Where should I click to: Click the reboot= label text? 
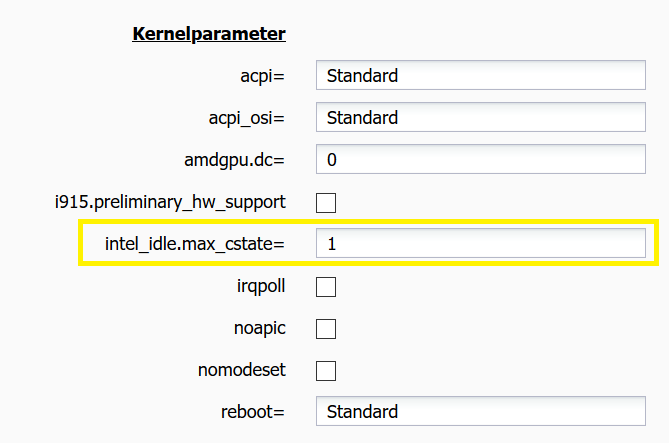coord(252,412)
